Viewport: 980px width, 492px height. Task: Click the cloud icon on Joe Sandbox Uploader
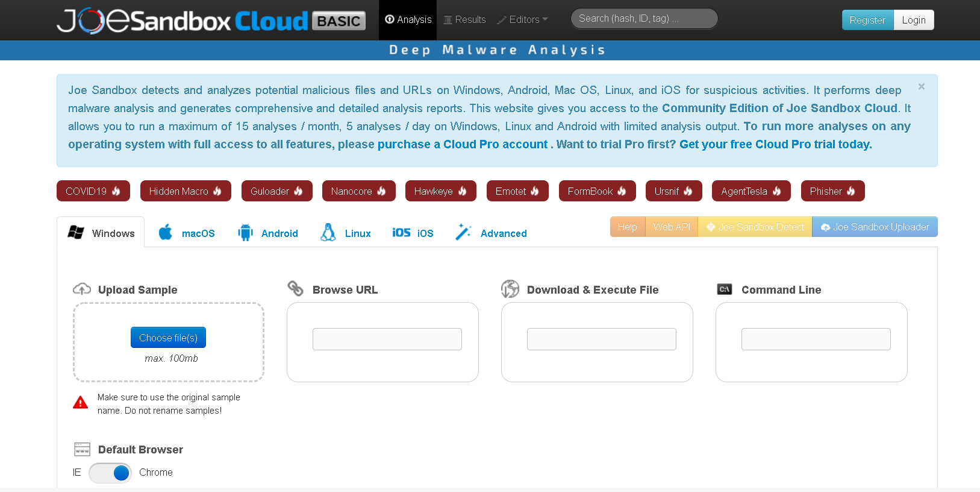click(x=826, y=227)
